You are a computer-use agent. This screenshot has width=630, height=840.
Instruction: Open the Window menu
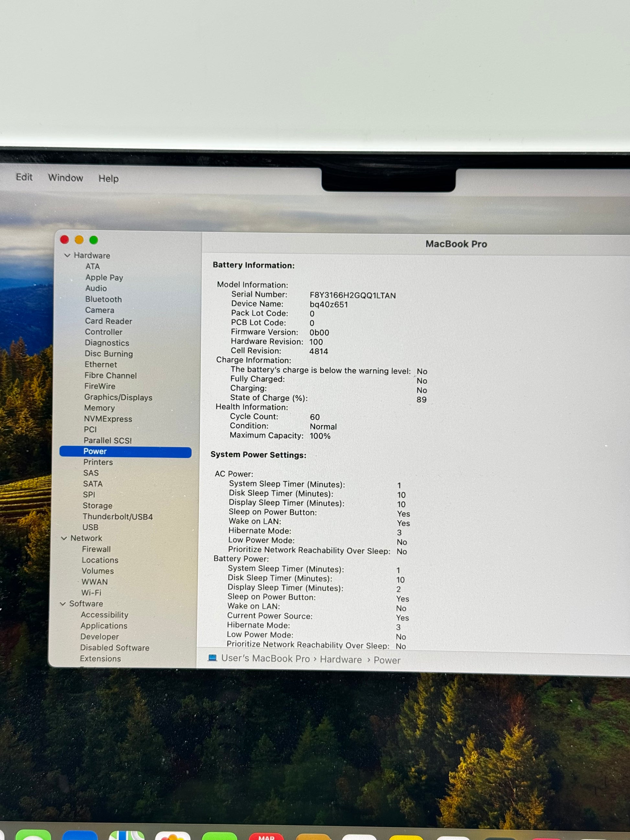tap(65, 178)
